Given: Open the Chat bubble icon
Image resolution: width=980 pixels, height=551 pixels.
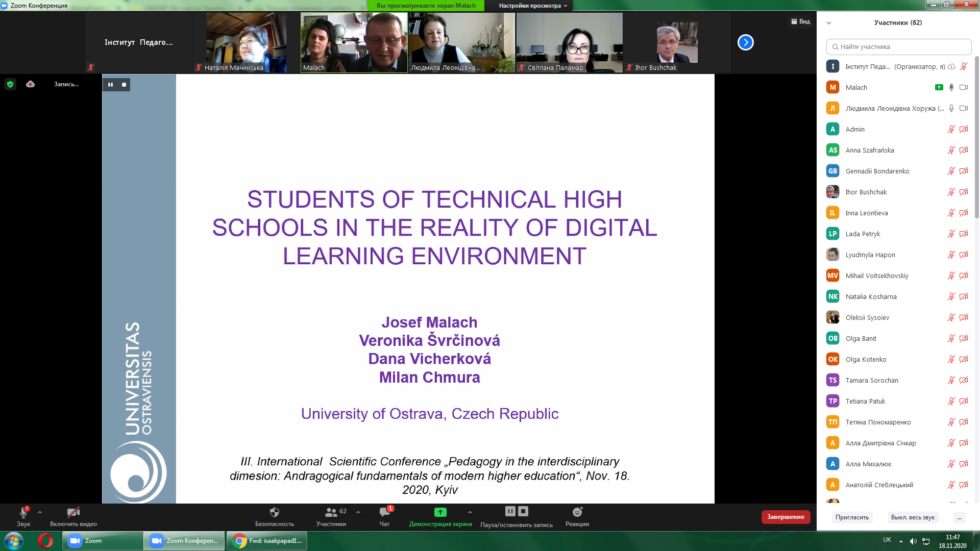Looking at the screenshot, I should point(384,512).
